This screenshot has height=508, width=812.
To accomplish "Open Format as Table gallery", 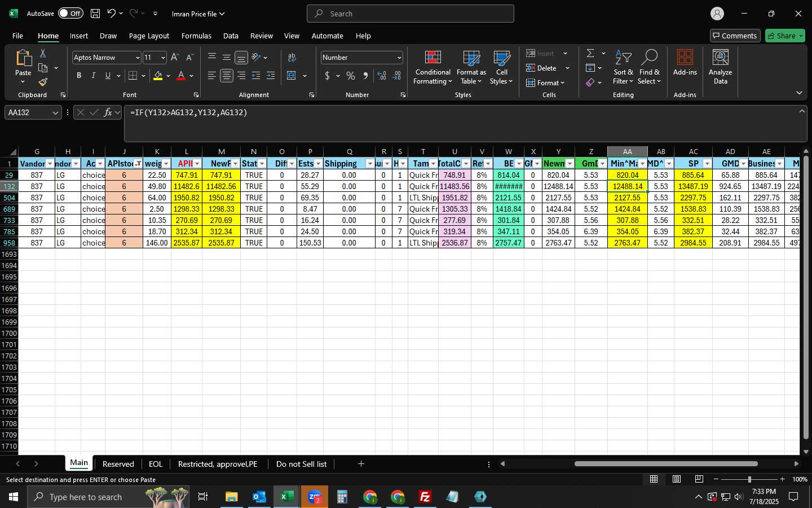I will click(x=471, y=68).
